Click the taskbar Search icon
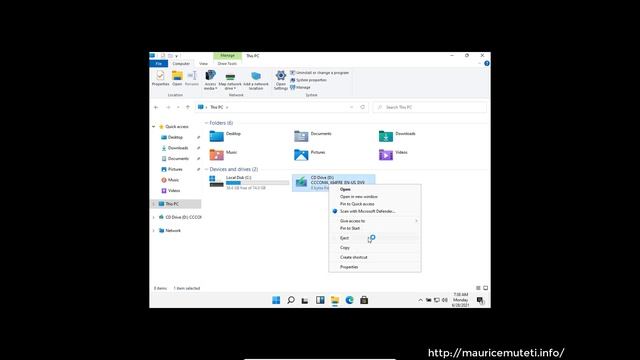 (x=291, y=300)
